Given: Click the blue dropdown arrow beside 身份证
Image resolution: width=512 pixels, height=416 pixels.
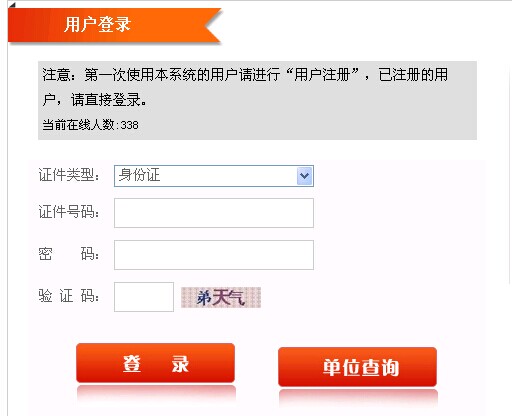Looking at the screenshot, I should pyautogui.click(x=304, y=176).
